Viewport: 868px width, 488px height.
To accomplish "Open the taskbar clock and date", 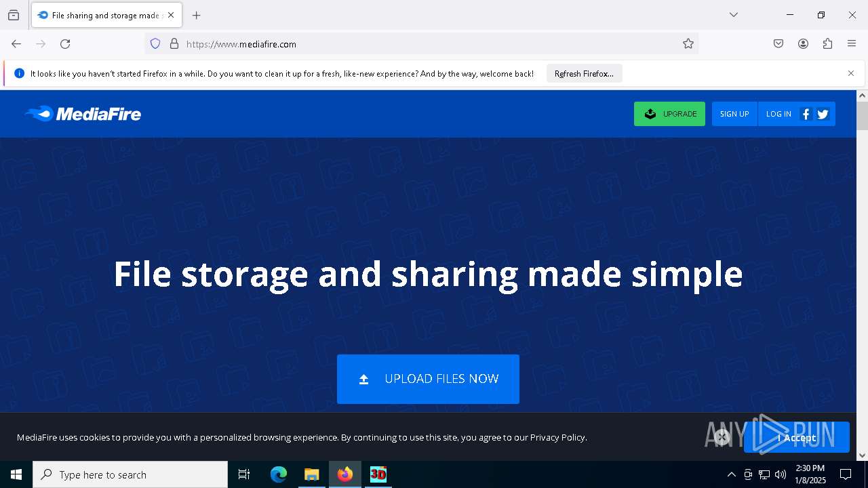I will (x=810, y=474).
